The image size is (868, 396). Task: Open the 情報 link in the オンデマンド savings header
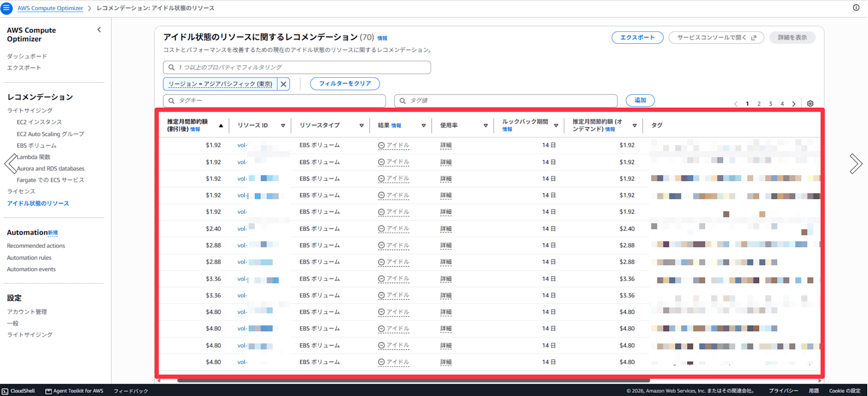click(x=610, y=129)
